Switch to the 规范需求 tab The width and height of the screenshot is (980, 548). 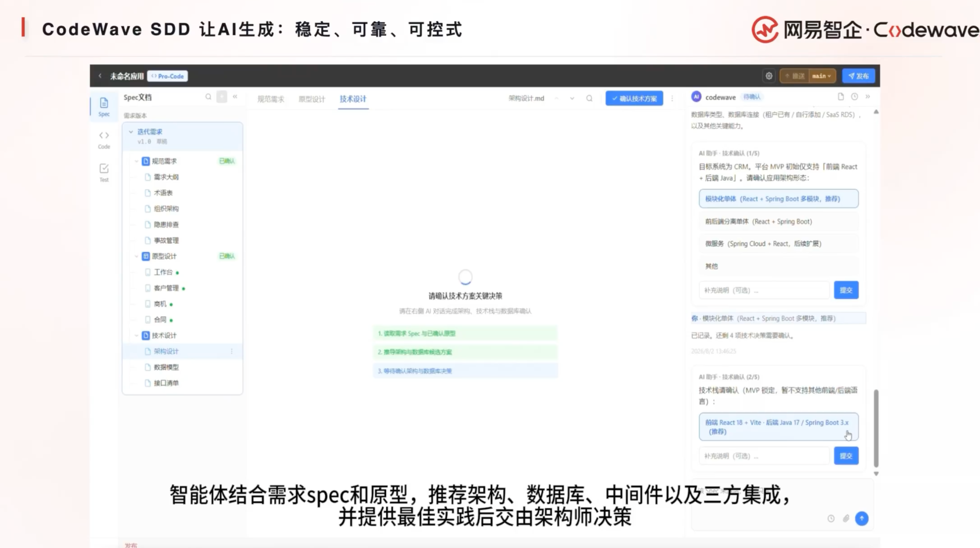[x=271, y=99]
